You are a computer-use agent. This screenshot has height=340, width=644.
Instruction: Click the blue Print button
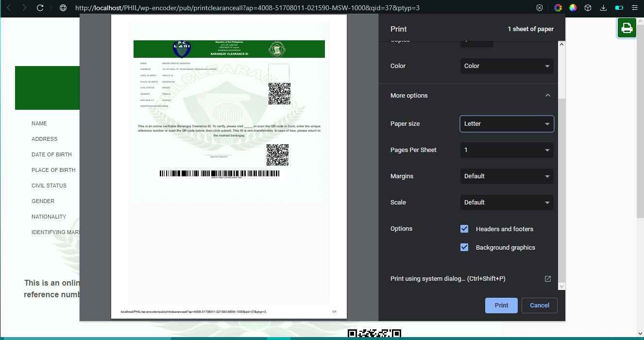pyautogui.click(x=501, y=306)
